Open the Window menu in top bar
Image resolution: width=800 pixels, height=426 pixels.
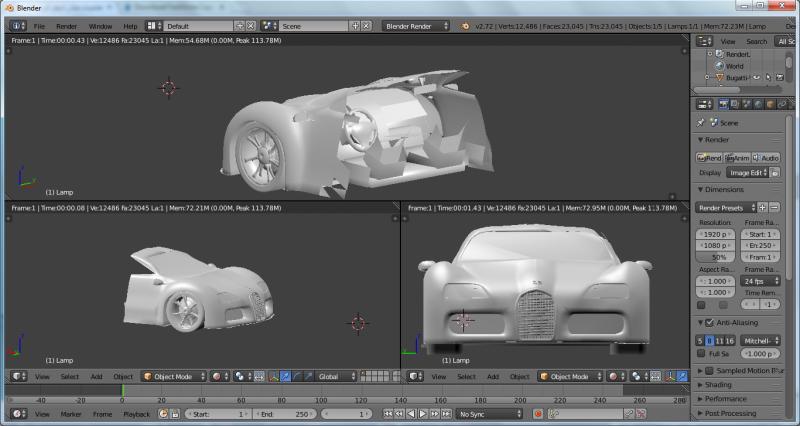pyautogui.click(x=100, y=25)
